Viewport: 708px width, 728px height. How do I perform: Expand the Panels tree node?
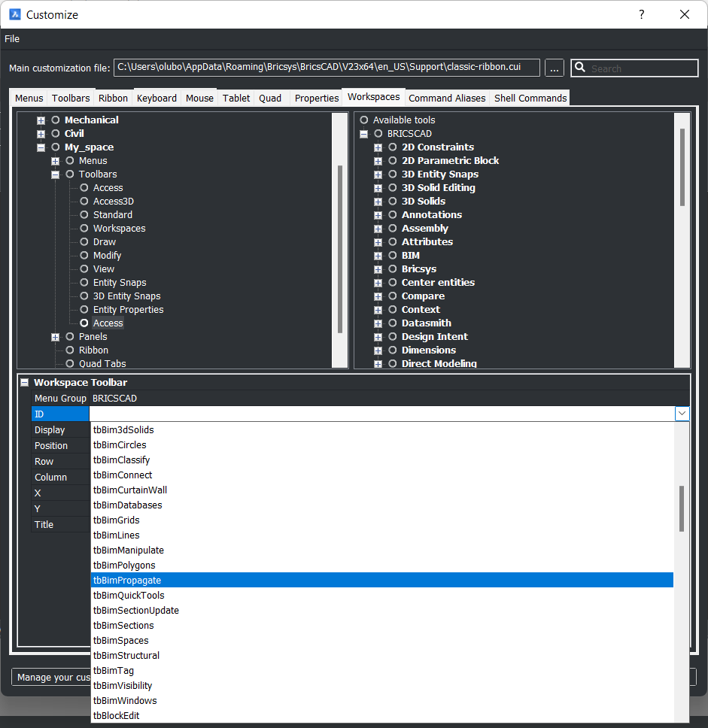[x=55, y=337]
